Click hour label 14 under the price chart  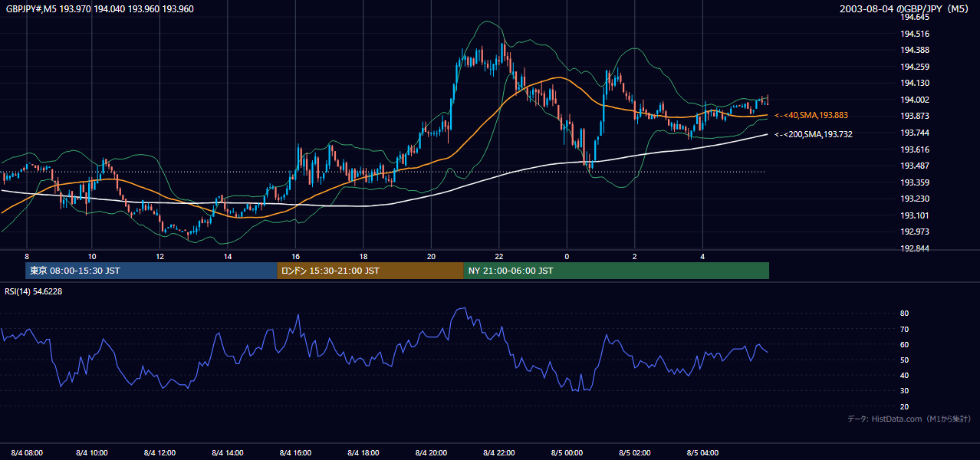[228, 255]
